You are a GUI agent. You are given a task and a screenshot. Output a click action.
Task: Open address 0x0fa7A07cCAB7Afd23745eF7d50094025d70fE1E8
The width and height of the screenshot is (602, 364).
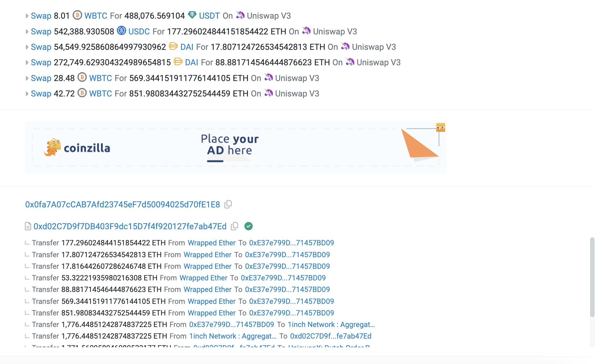coord(123,205)
